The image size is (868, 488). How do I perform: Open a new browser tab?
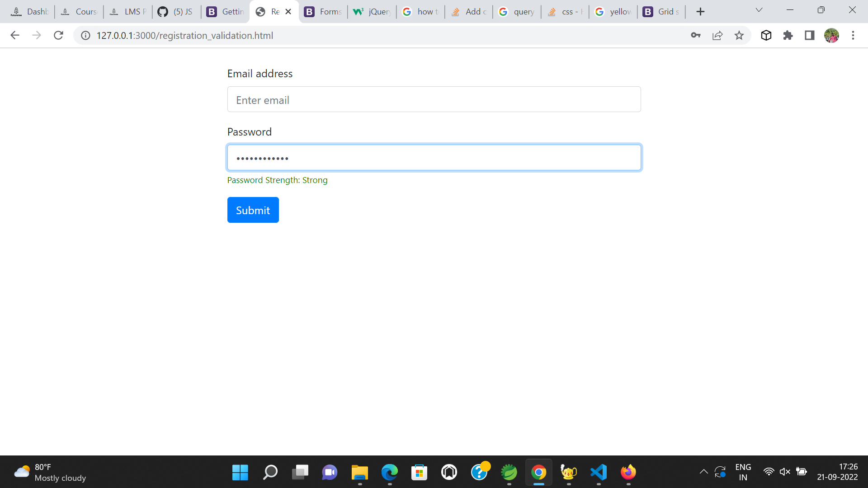(700, 11)
